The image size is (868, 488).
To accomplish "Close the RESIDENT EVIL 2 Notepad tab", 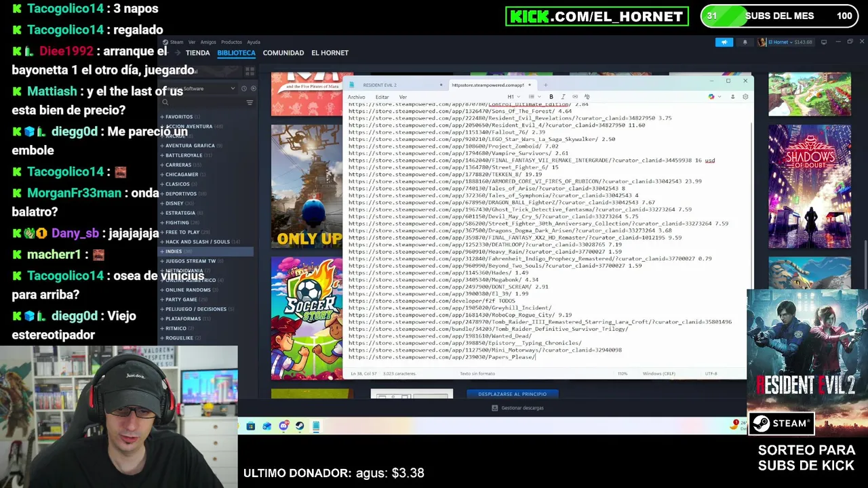I will 441,85.
